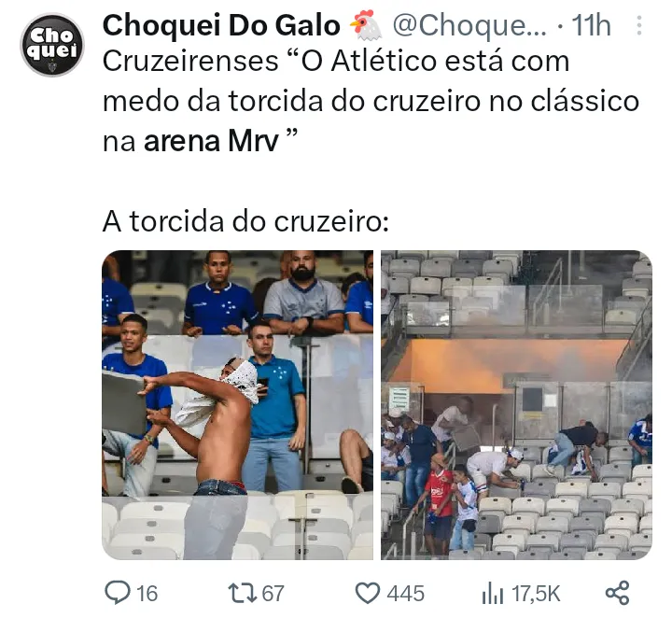Open the shirtless fan throwing photo

point(237,405)
